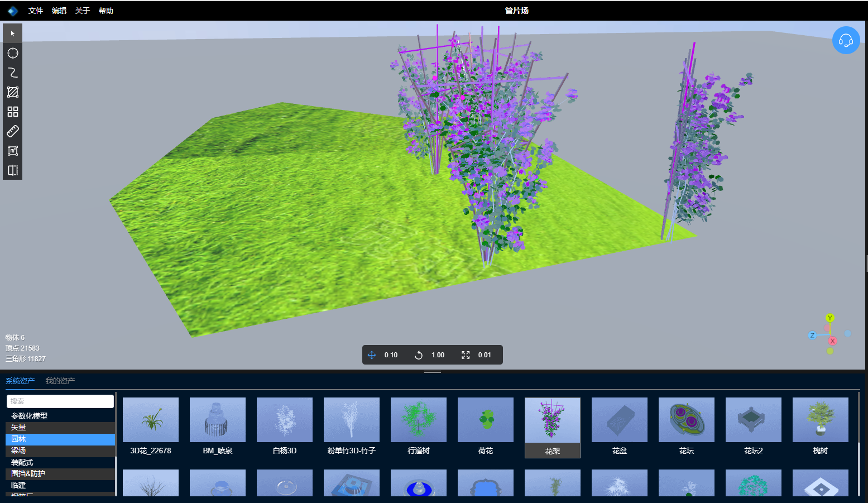Click the Z axis on view gizmo

[x=812, y=336]
